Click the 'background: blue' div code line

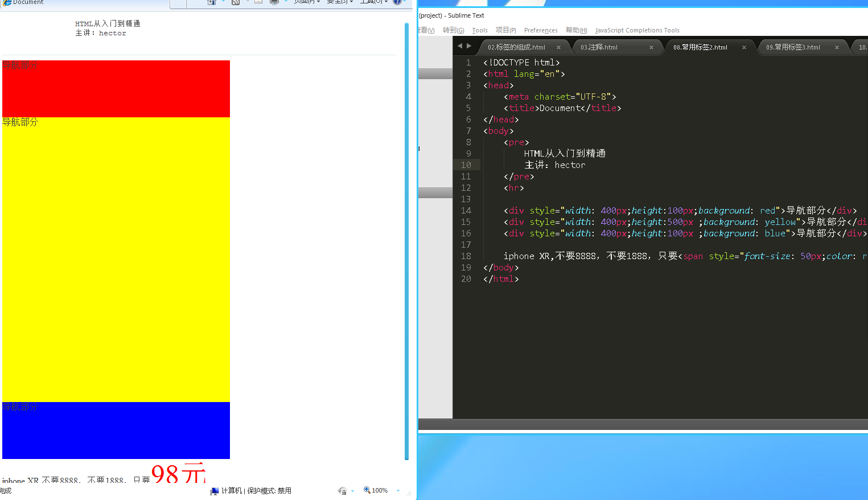coord(686,233)
